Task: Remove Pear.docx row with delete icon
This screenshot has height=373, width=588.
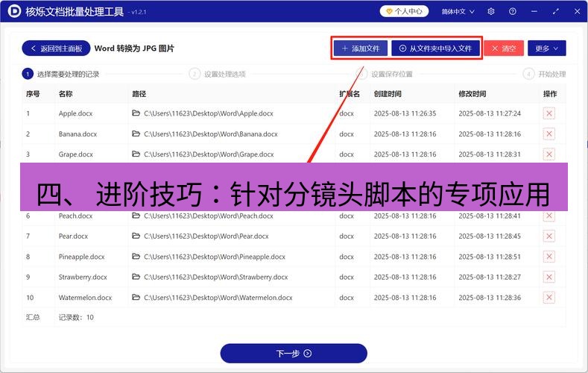Action: coord(549,236)
